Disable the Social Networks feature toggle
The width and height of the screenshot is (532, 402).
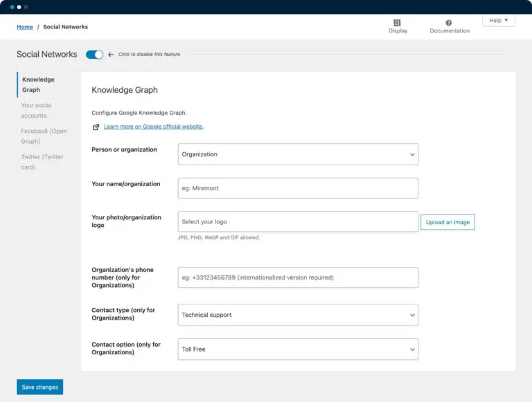tap(94, 55)
